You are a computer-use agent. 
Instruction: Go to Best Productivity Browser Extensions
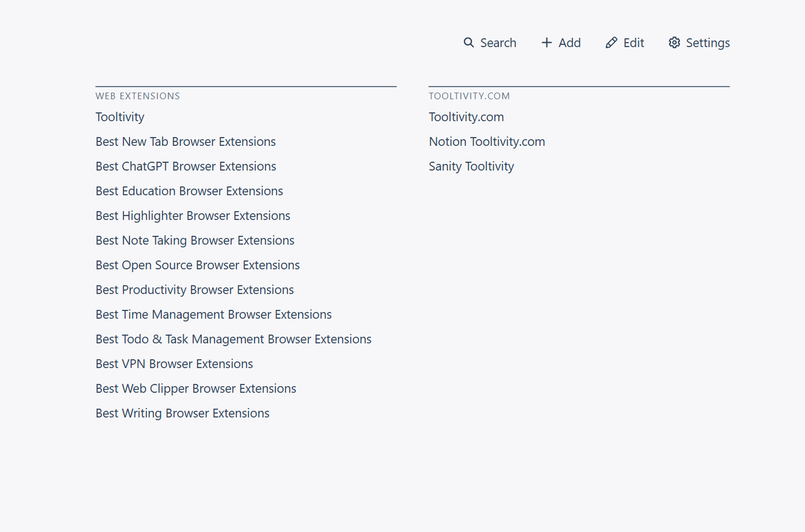[x=195, y=289]
